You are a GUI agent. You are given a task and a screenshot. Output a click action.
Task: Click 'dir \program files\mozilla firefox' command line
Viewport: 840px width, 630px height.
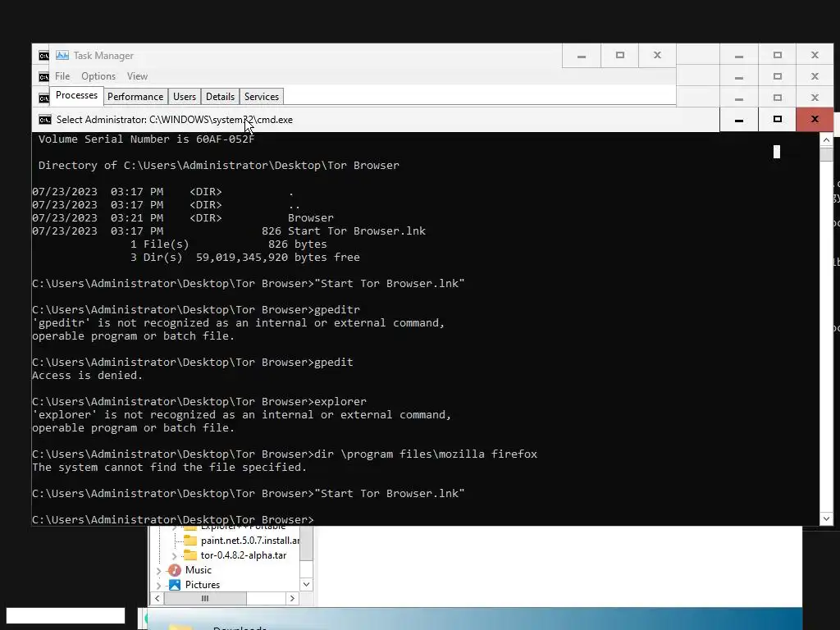click(x=285, y=454)
